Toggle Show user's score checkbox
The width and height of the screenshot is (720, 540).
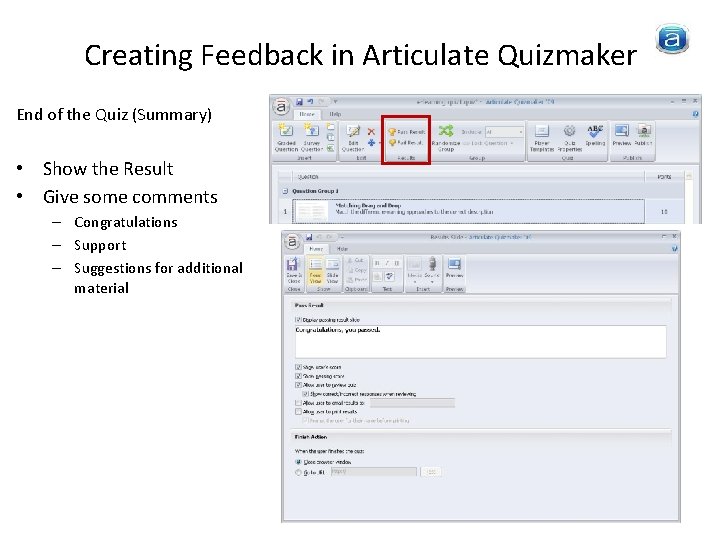pyautogui.click(x=298, y=367)
